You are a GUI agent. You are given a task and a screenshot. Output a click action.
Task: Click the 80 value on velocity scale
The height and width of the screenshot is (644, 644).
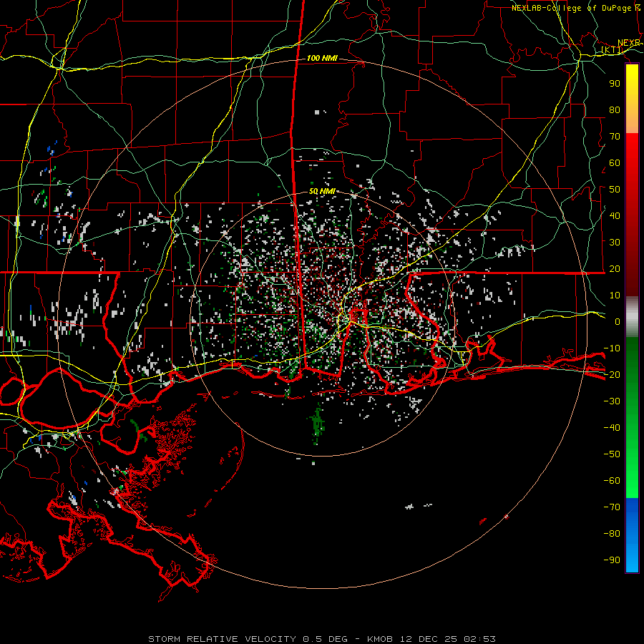pos(615,109)
